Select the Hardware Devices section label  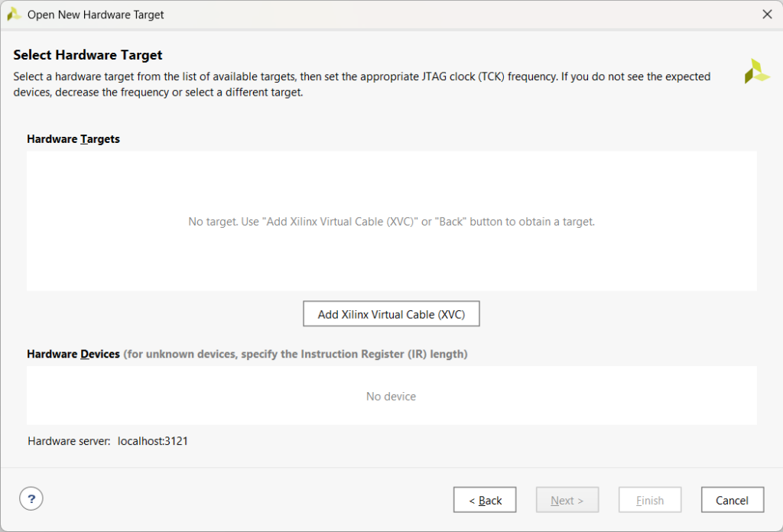[73, 354]
